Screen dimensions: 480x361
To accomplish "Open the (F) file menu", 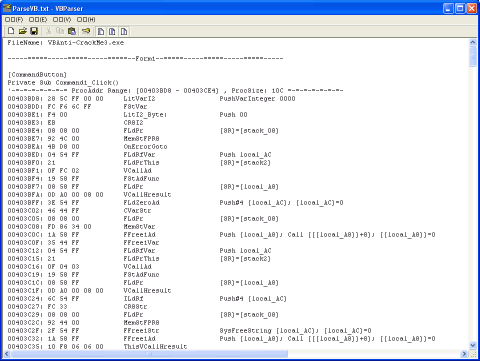I will pos(14,20).
